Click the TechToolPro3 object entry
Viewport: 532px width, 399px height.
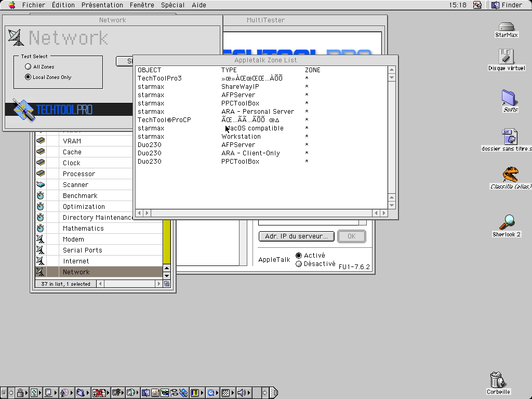pos(159,78)
